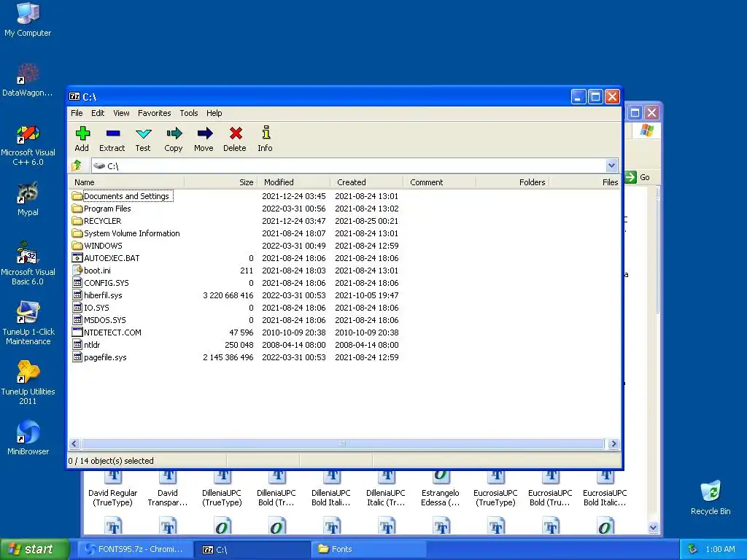
Task: Sort by the Modified column header
Action: point(294,182)
